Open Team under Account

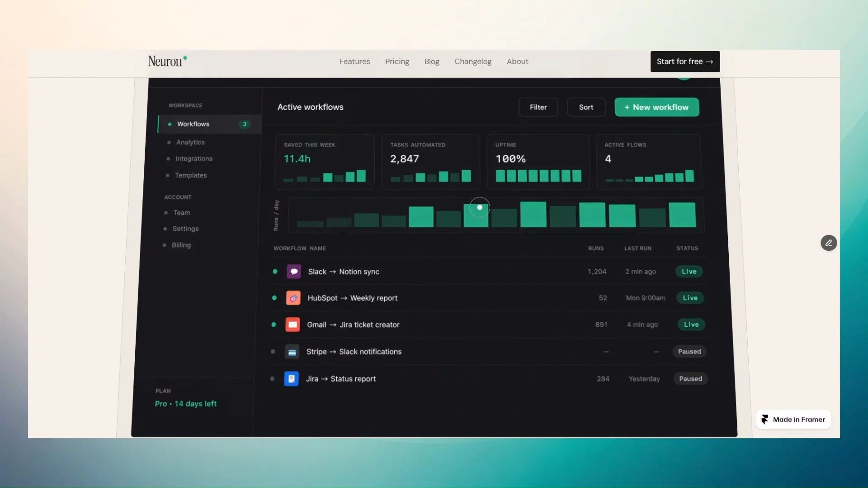[182, 213]
